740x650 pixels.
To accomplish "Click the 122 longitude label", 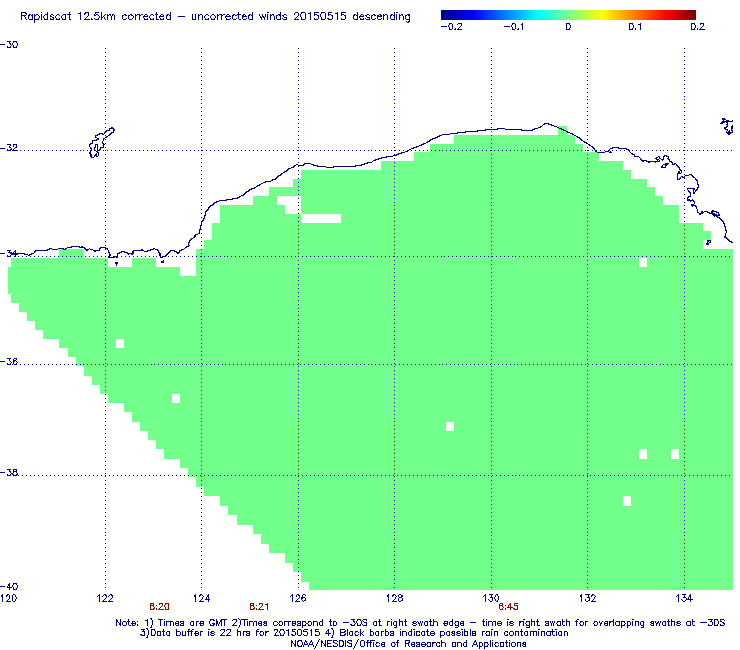I will [105, 599].
